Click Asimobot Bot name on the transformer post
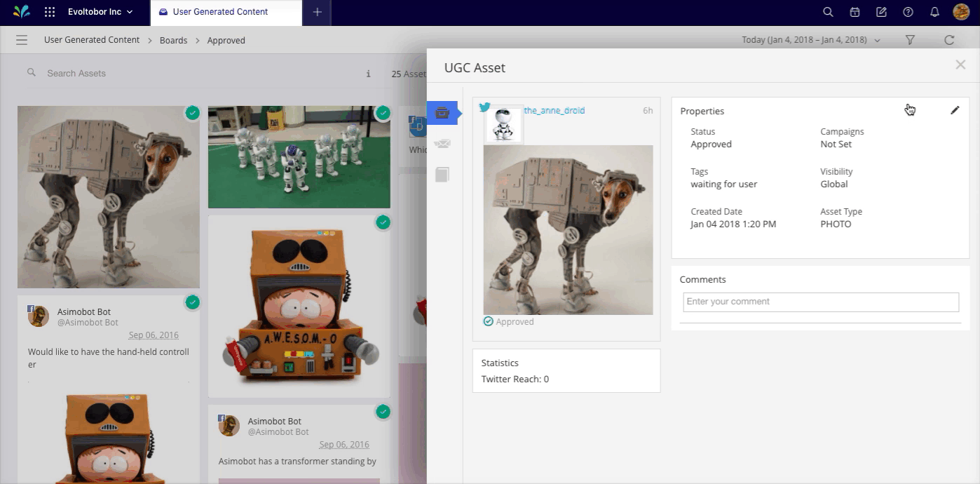The image size is (980, 484). point(275,421)
